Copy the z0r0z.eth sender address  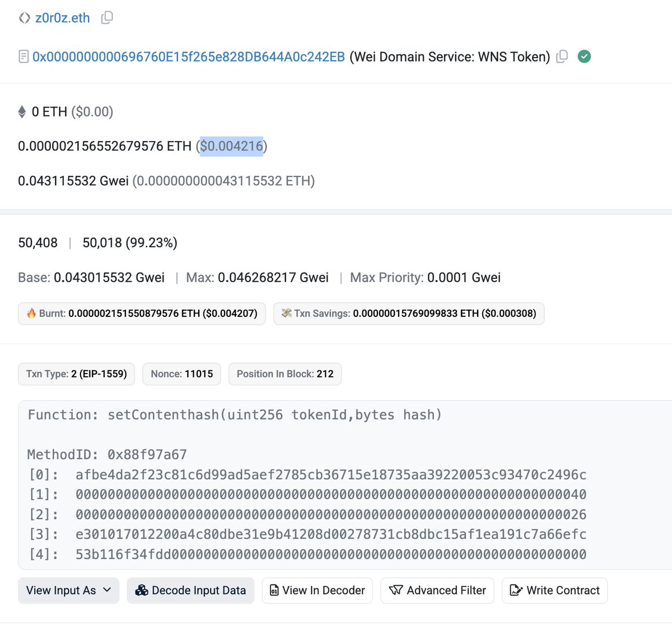tap(107, 18)
